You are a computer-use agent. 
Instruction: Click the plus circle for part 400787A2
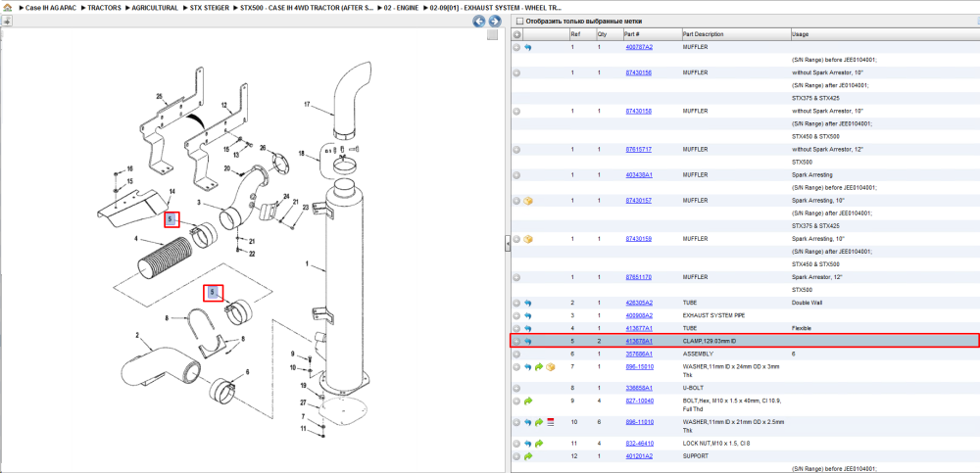516,47
